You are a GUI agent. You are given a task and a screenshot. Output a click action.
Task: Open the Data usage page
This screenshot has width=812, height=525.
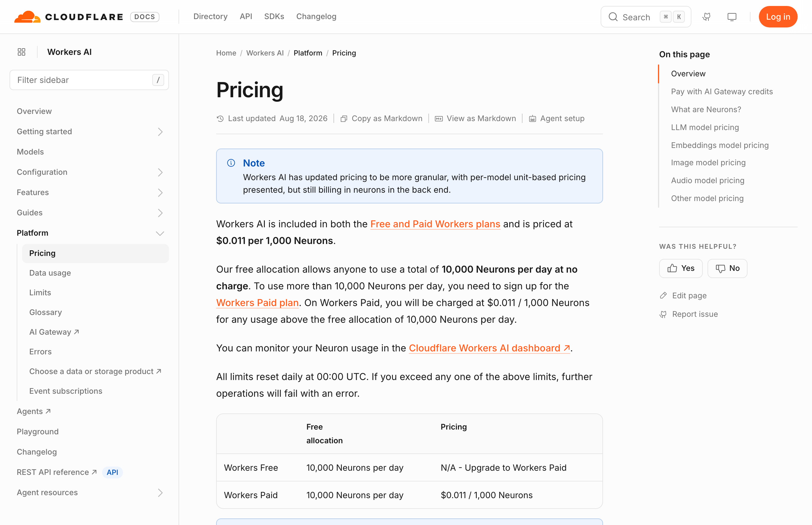point(50,273)
